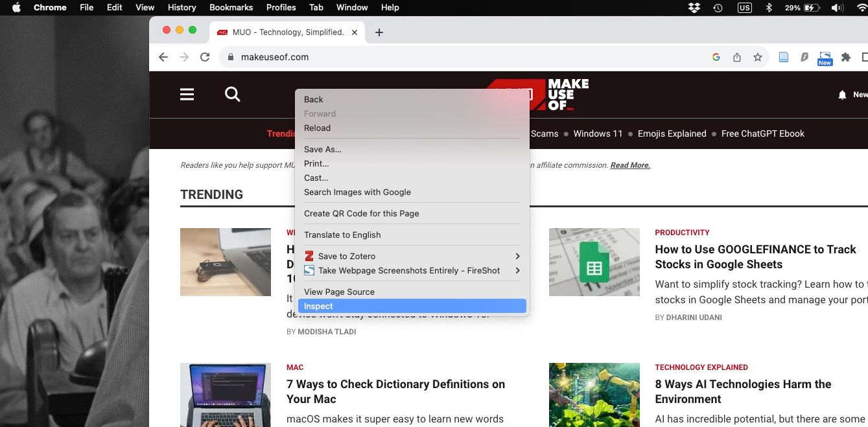Click the share icon in the toolbar

click(x=736, y=57)
